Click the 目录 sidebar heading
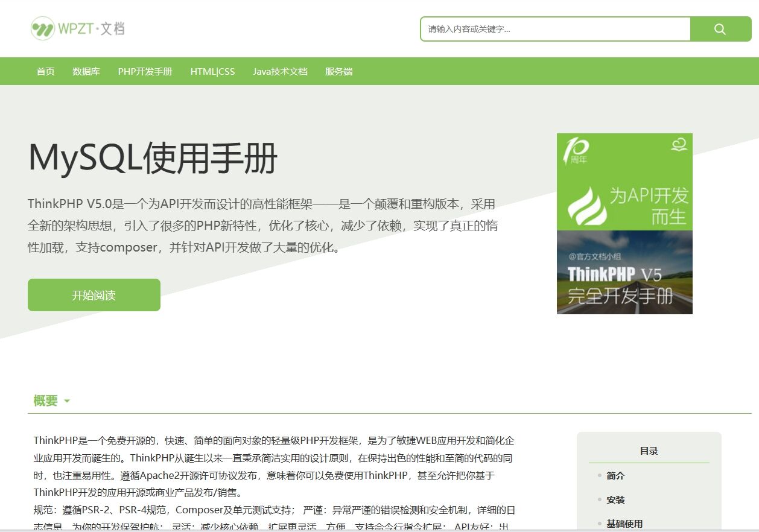This screenshot has height=532, width=759. coord(649,451)
